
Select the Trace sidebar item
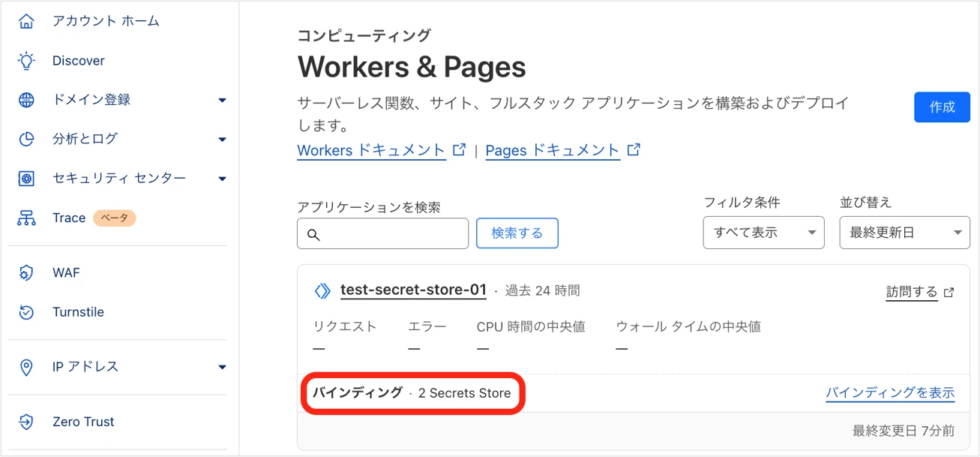(69, 218)
